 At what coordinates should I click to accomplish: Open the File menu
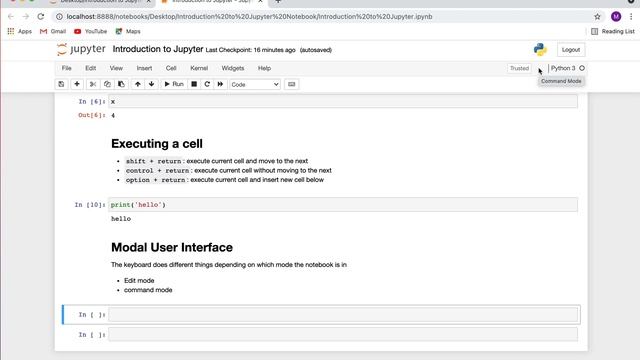tap(67, 68)
